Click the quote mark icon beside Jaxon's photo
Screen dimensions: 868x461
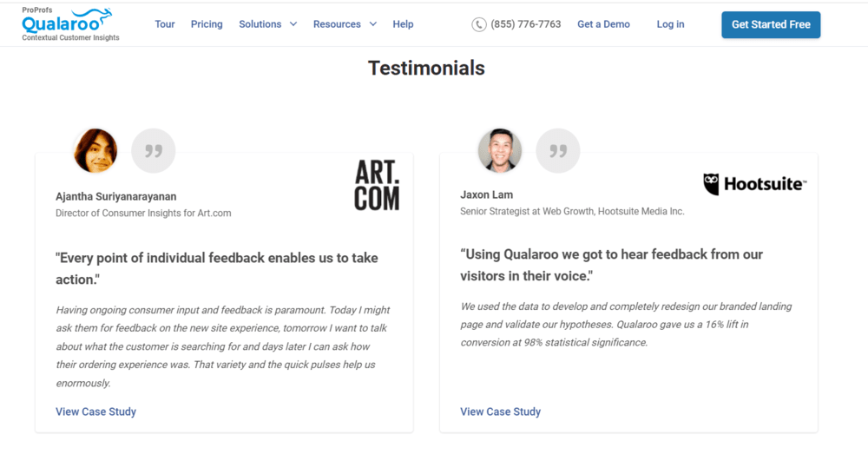[558, 150]
